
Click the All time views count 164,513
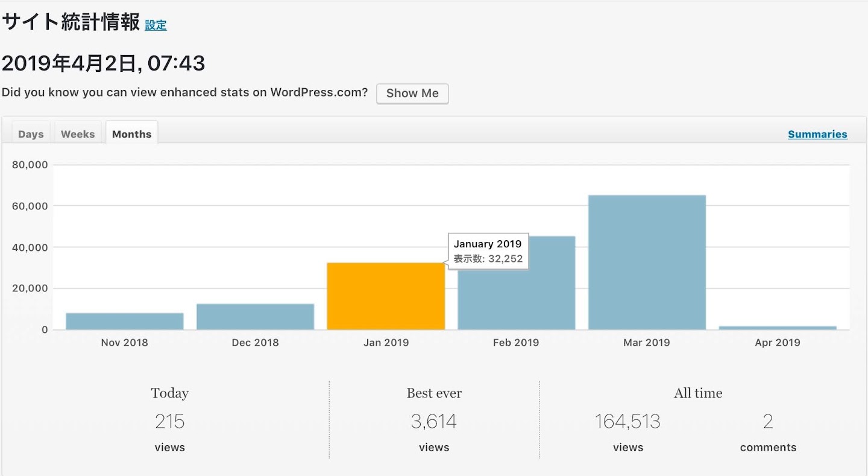[627, 421]
